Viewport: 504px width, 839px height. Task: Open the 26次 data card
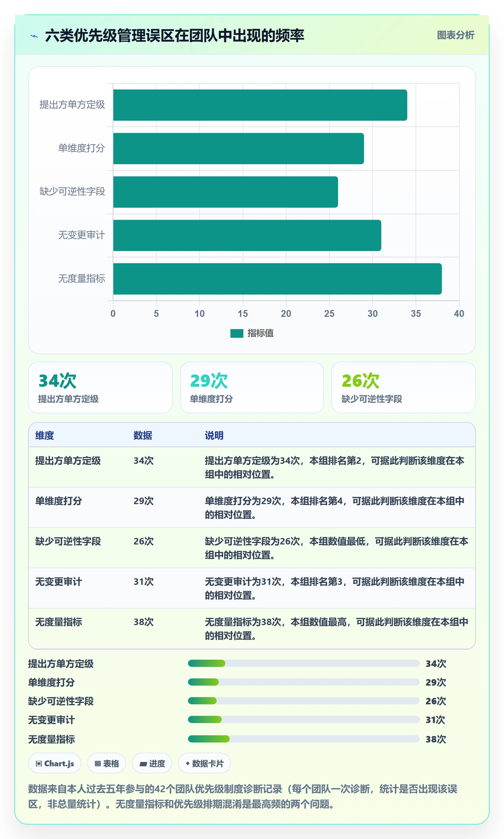(404, 387)
